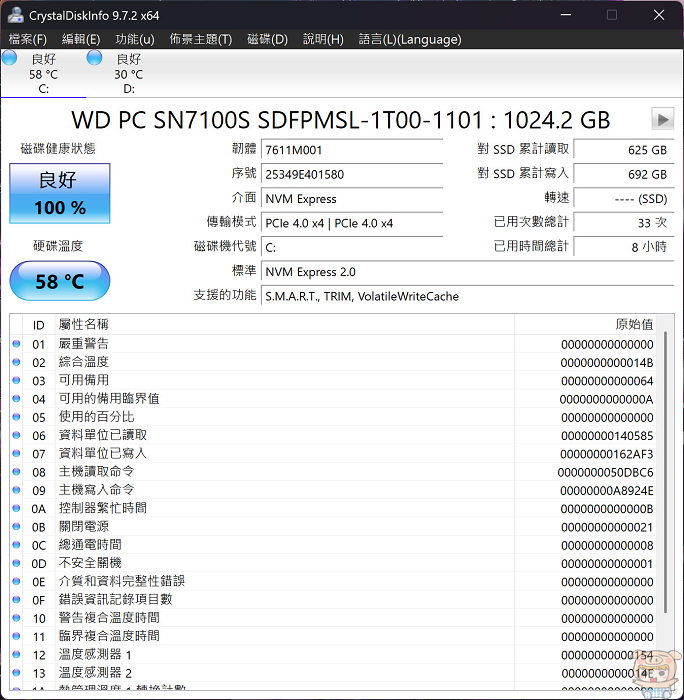Click status dot for 綜合溫度 attribute
The height and width of the screenshot is (700, 684).
pos(16,362)
